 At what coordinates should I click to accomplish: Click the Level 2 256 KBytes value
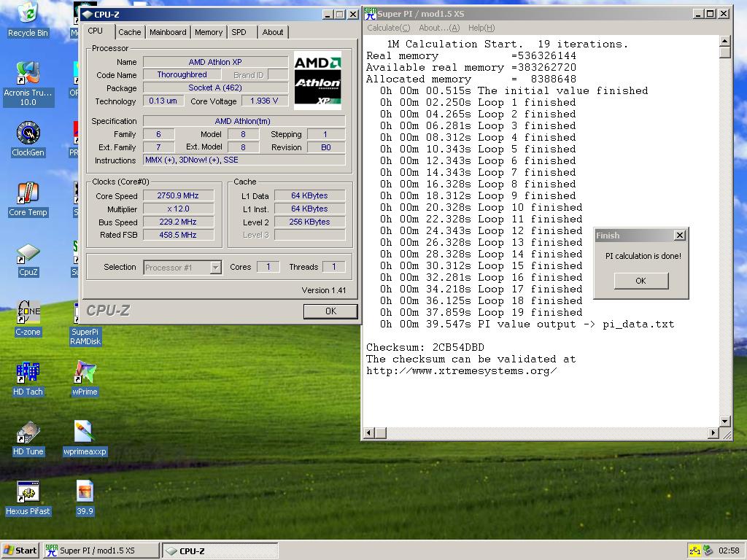pos(309,222)
